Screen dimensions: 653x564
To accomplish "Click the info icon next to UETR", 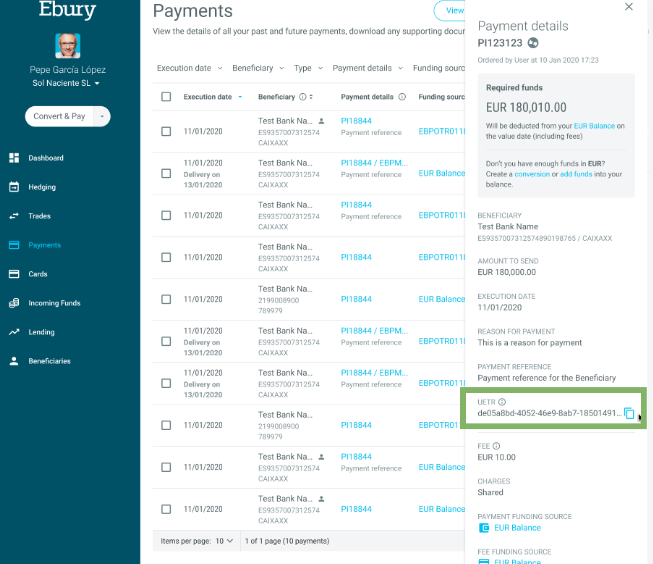I will pos(502,402).
